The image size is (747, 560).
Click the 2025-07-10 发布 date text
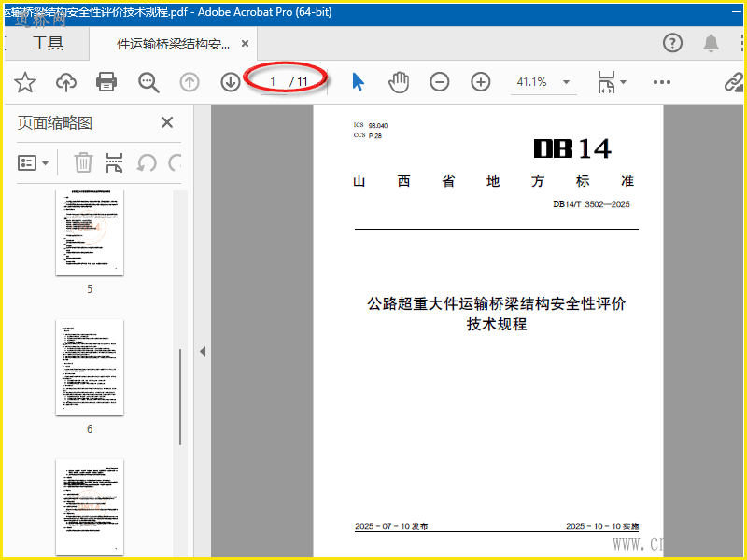click(391, 526)
